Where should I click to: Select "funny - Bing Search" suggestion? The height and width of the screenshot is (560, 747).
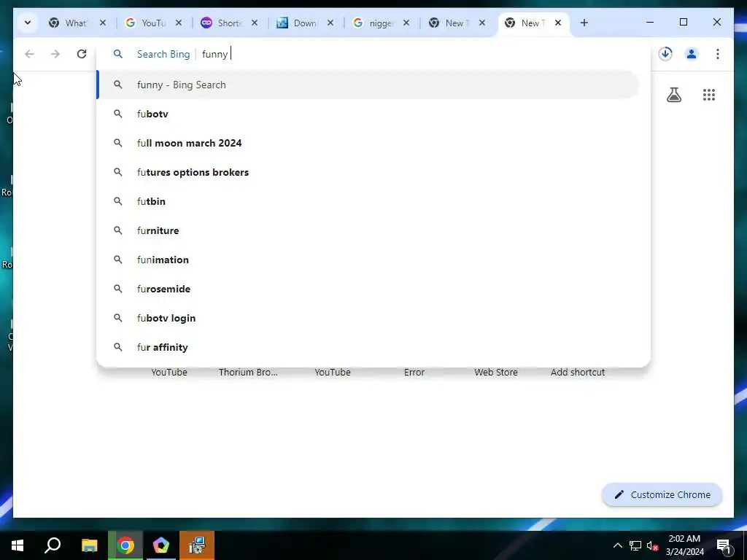pyautogui.click(x=368, y=85)
